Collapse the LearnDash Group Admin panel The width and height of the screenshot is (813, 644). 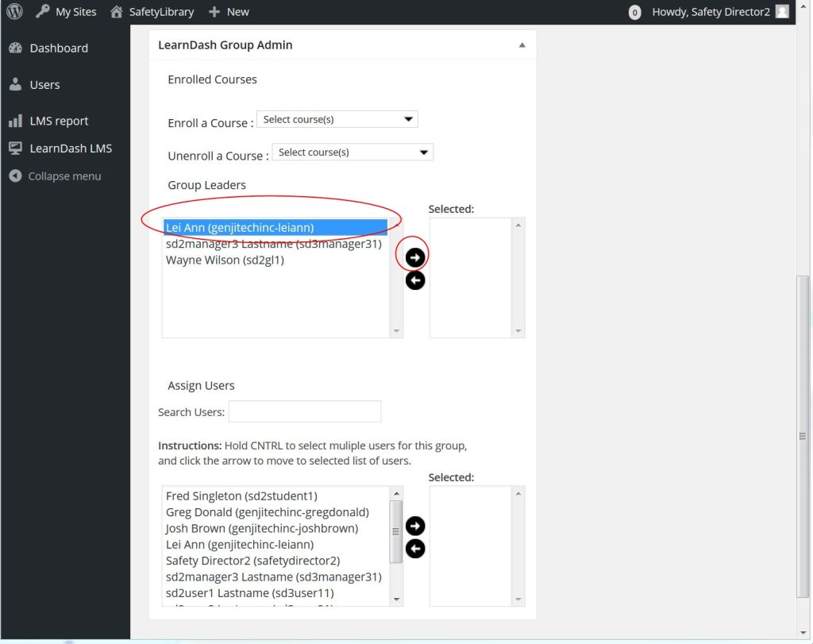pyautogui.click(x=522, y=45)
